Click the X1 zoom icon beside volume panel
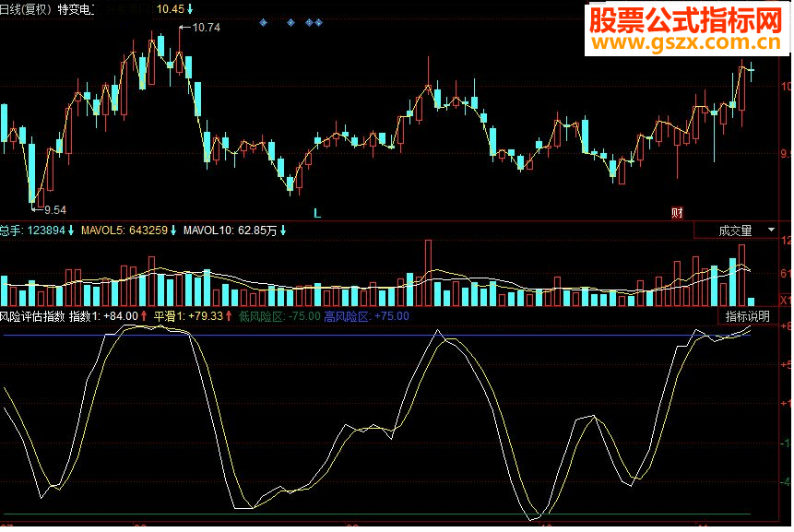 pyautogui.click(x=785, y=301)
